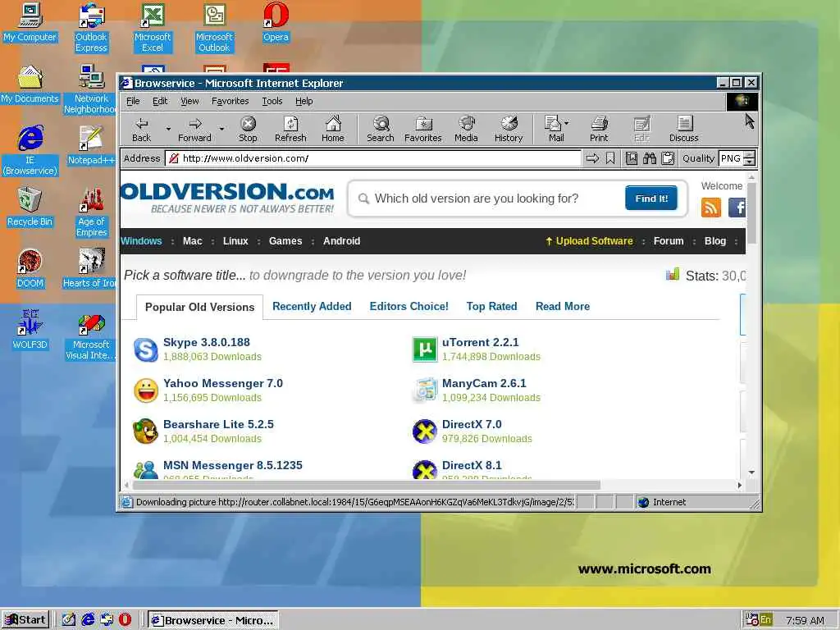Image resolution: width=840 pixels, height=630 pixels.
Task: Click the horizontal scrollbar thumb
Action: coord(367,485)
